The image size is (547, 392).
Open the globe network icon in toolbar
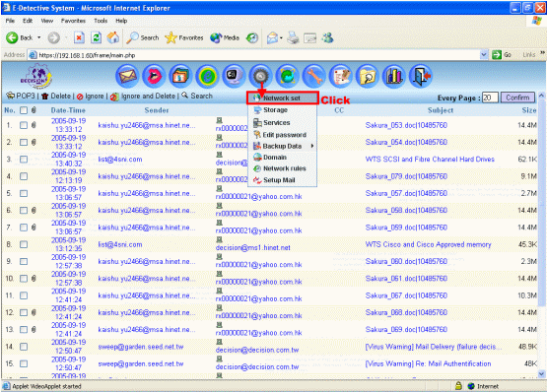[287, 76]
